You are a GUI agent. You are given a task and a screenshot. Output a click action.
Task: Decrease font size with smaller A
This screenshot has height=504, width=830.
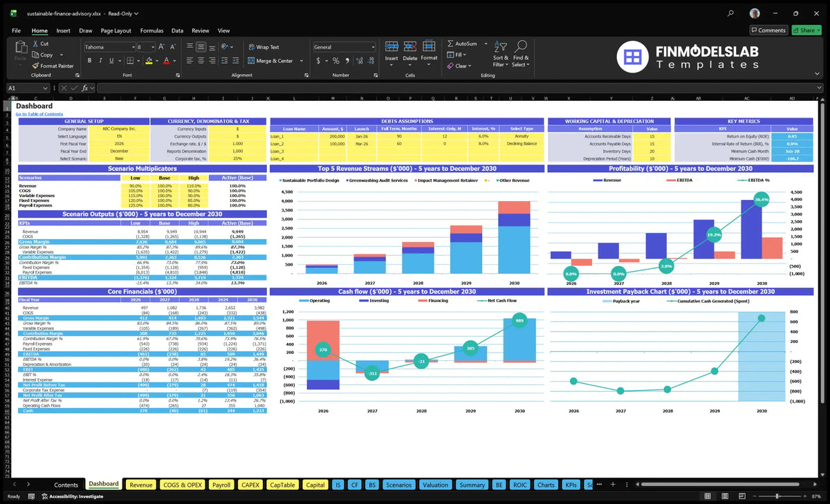click(x=172, y=47)
